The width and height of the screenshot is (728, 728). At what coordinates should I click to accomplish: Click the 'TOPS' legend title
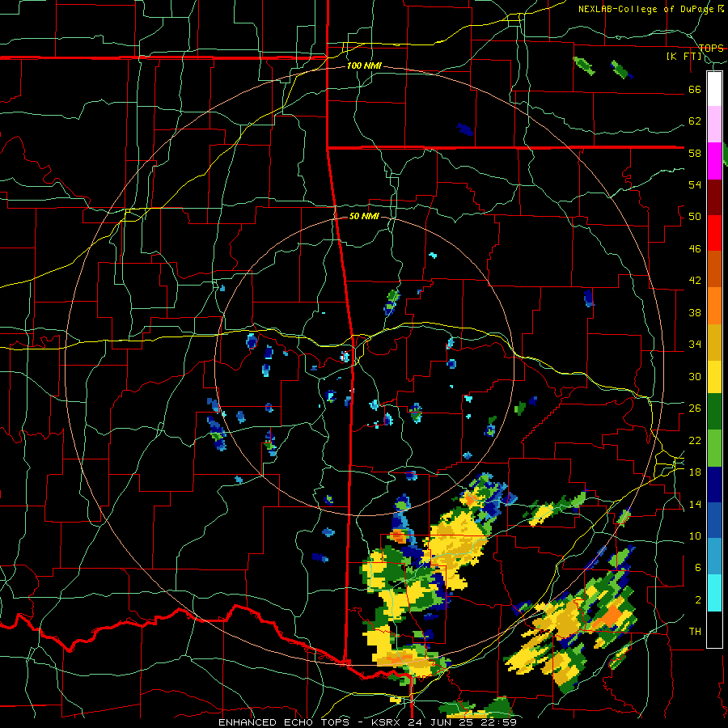click(711, 48)
